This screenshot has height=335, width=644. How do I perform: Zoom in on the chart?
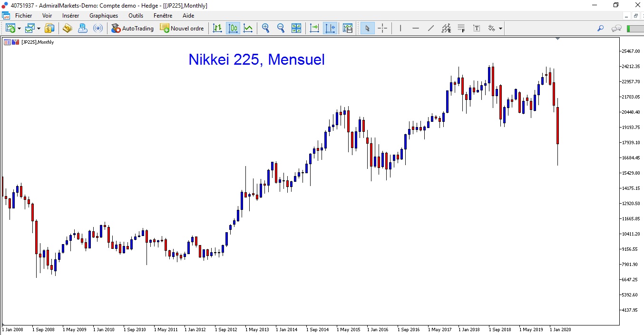[265, 28]
